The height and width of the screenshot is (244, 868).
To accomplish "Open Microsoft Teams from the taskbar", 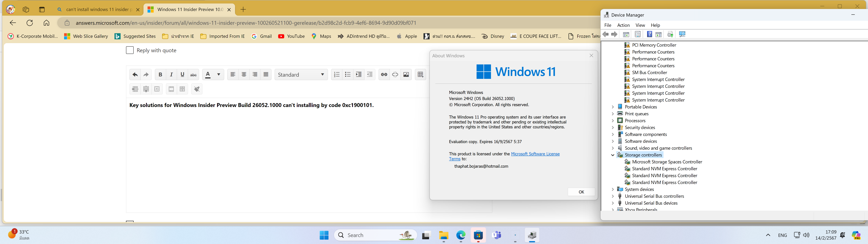I will 496,235.
